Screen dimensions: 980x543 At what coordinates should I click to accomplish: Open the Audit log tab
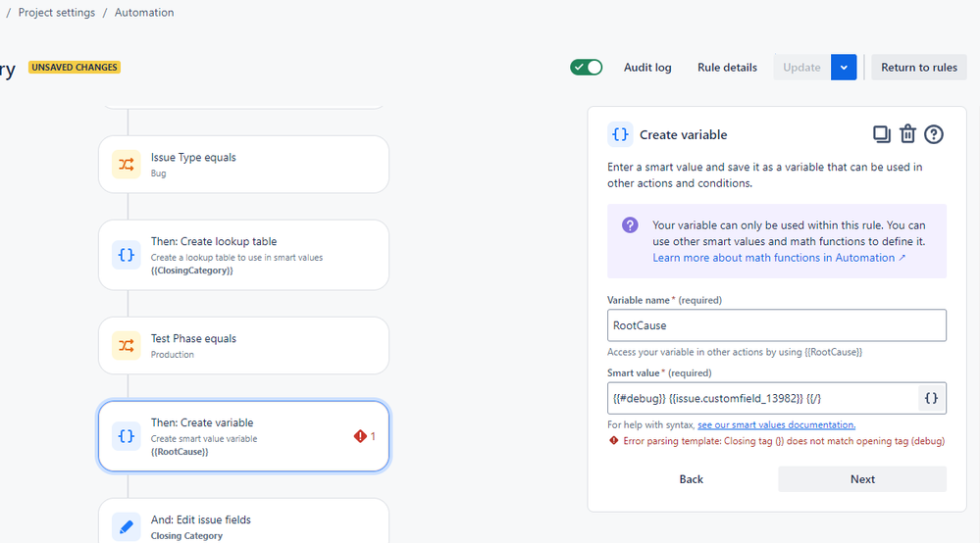tap(647, 68)
